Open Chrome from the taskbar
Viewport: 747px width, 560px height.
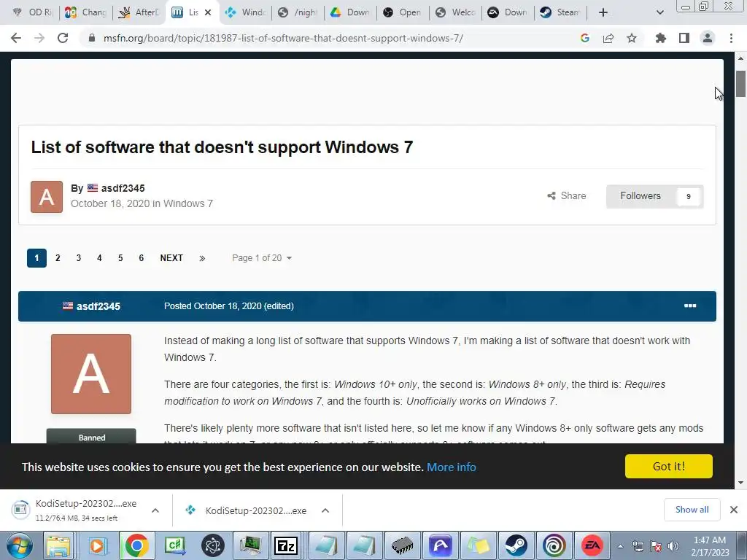click(136, 545)
